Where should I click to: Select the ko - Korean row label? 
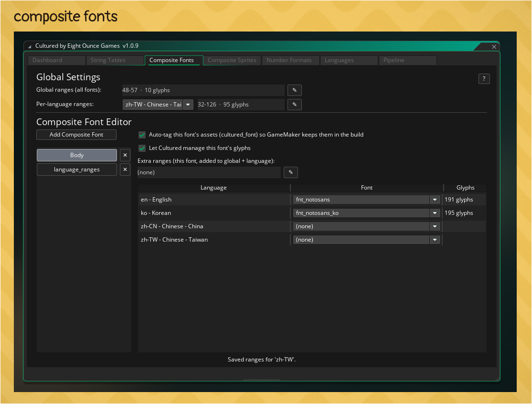tap(156, 213)
